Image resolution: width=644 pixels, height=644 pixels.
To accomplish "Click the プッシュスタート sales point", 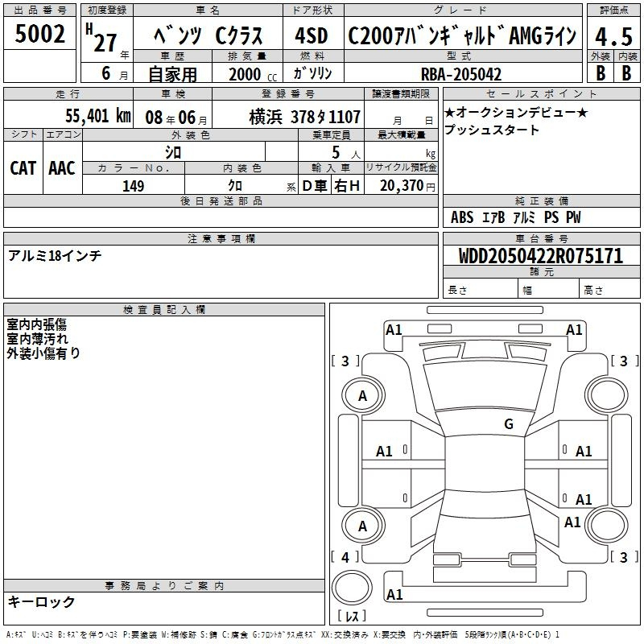I will (492, 130).
